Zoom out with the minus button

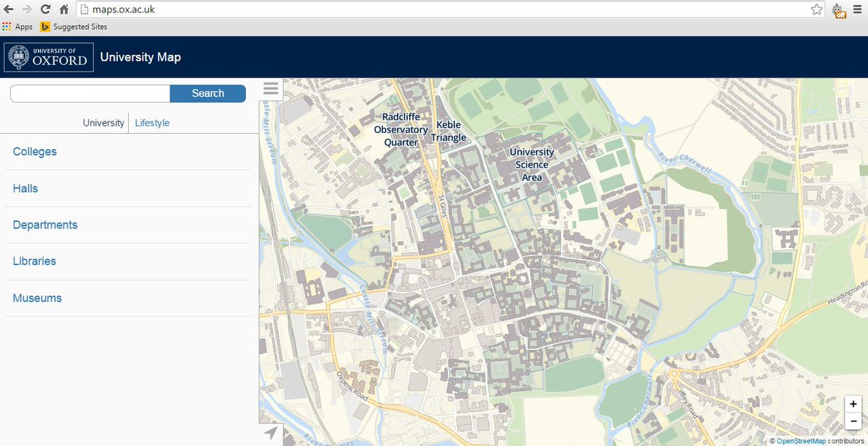tap(854, 421)
